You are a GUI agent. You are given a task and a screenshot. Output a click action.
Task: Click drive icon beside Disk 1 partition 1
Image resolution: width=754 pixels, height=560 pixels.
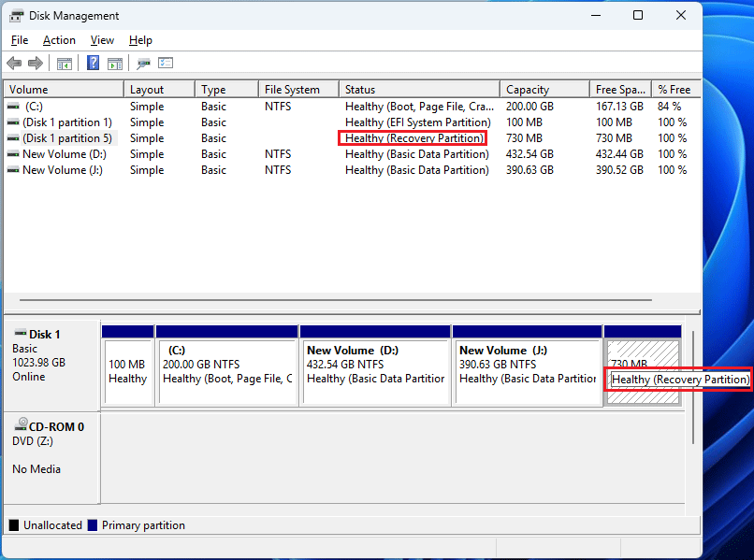click(13, 122)
